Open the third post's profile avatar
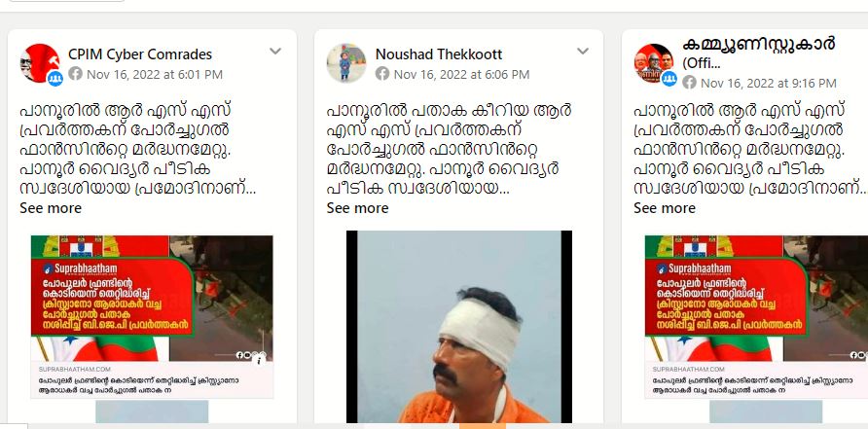Screen dimensions: 868x429 point(654,63)
